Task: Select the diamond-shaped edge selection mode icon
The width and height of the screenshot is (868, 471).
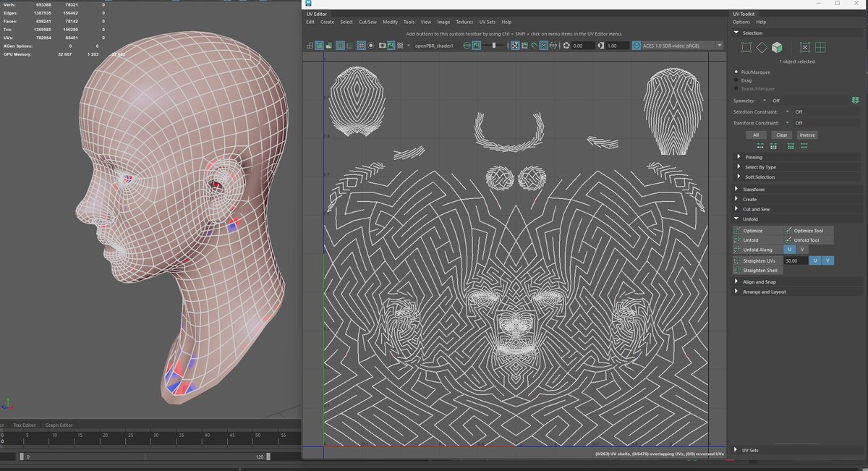Action: [x=762, y=47]
